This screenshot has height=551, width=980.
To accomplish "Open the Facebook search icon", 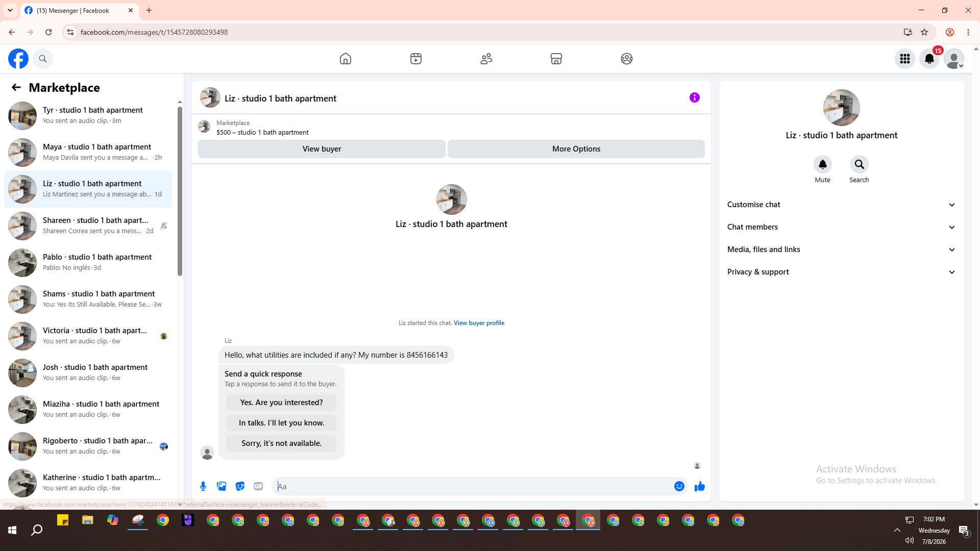I will tap(43, 59).
